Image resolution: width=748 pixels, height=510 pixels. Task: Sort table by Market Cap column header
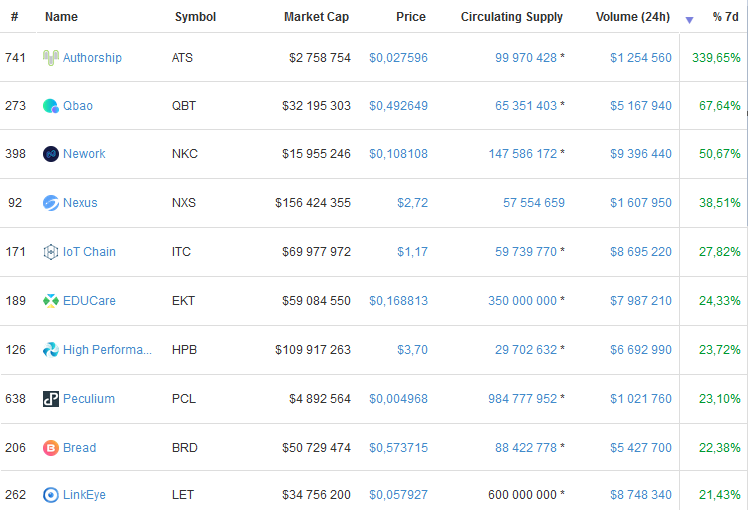[316, 17]
